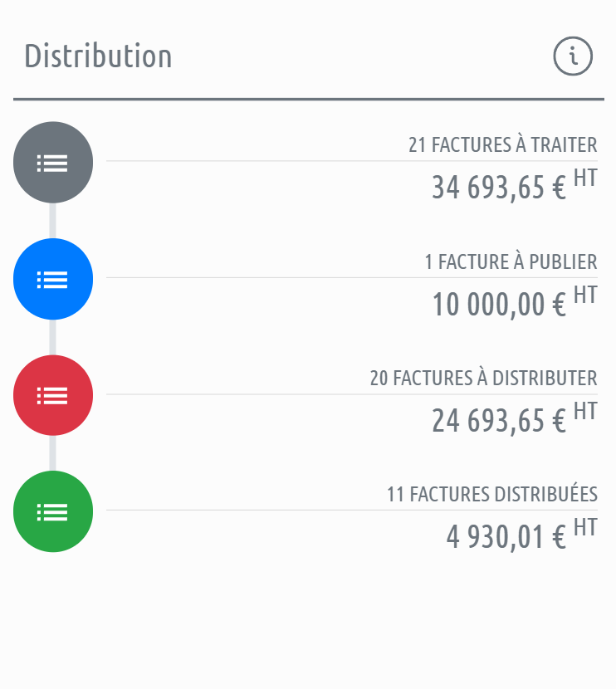Click the 24 693,65 € amount
This screenshot has height=689, width=616.
point(498,420)
